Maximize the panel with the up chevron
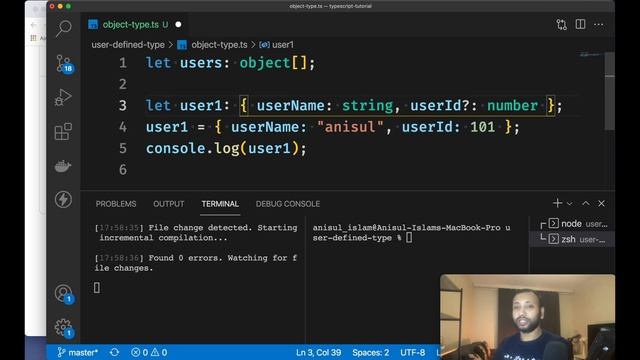 pos(586,203)
